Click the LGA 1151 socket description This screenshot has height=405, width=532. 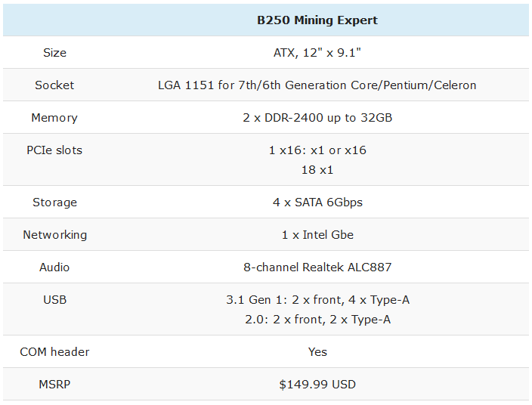[x=317, y=85]
